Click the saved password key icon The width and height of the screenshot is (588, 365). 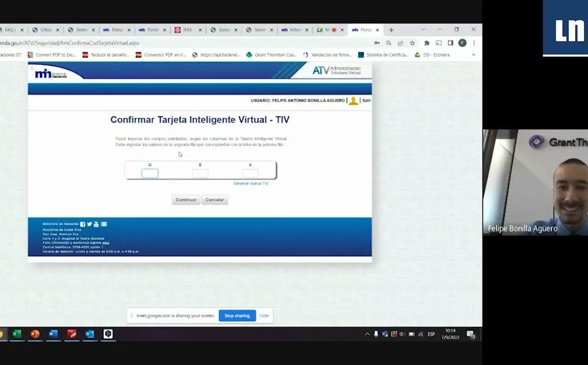(x=377, y=43)
